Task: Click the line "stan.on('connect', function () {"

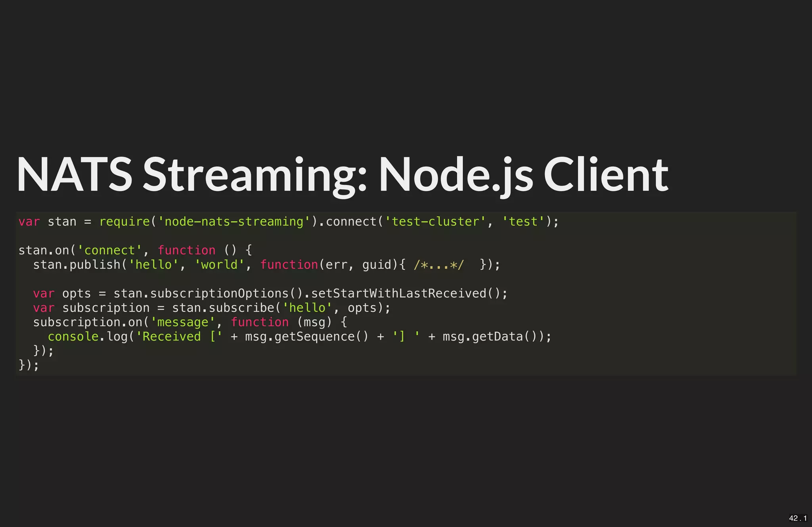Action: tap(135, 250)
